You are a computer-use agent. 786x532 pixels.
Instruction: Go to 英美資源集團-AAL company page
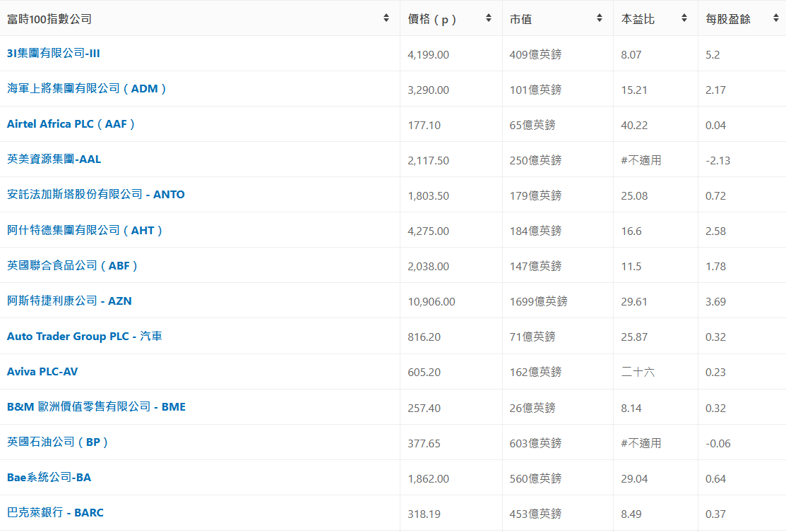pos(54,159)
